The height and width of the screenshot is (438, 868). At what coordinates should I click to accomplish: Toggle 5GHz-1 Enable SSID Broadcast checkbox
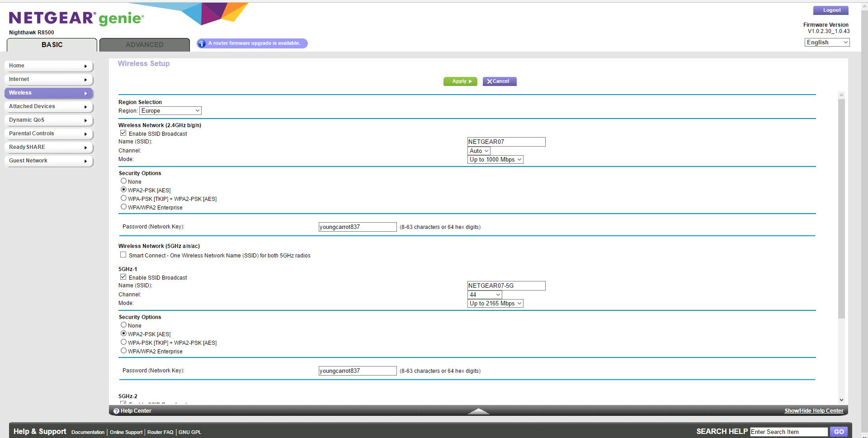point(123,277)
